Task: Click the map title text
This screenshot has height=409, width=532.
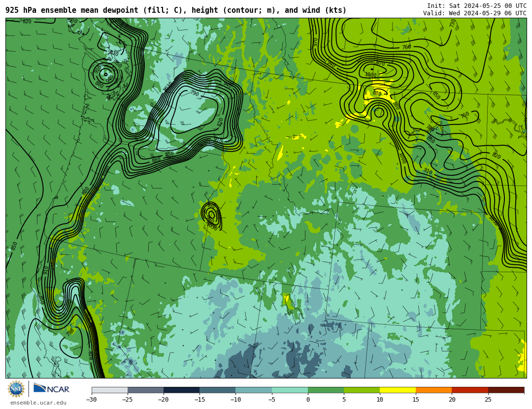Action: [x=176, y=10]
